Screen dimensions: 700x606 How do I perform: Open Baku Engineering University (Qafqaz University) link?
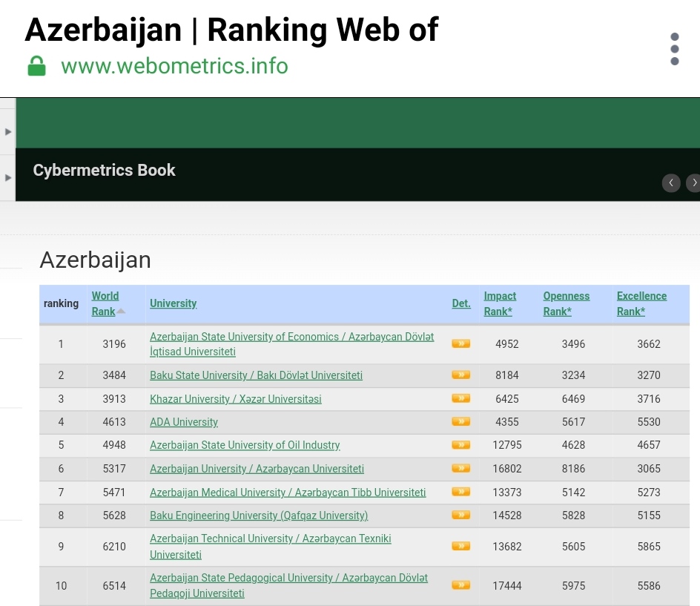point(259,516)
